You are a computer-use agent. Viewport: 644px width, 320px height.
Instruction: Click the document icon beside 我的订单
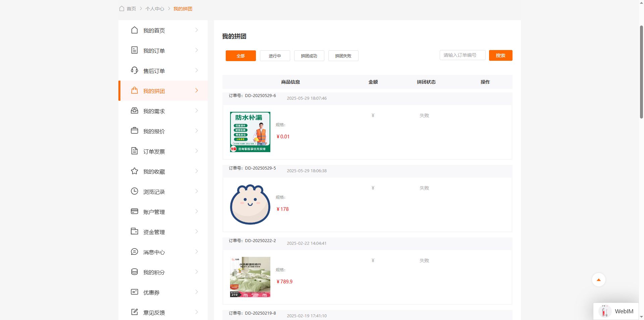pos(134,50)
